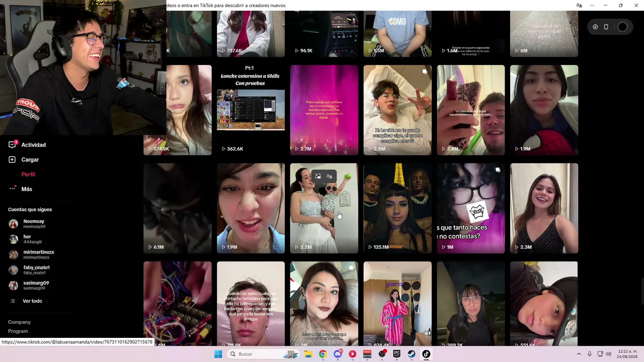Viewport: 644px width, 362px height.
Task: Play the 'La vida no te puede complicar' video
Action: [397, 110]
